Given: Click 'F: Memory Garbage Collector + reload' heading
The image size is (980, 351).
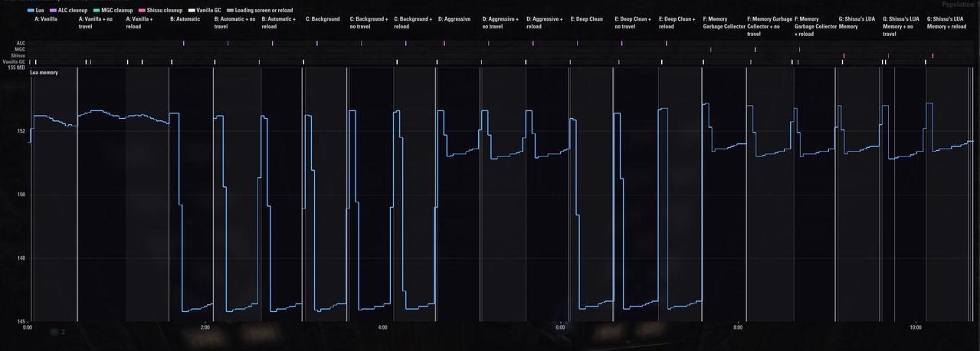Looking at the screenshot, I should [x=816, y=26].
